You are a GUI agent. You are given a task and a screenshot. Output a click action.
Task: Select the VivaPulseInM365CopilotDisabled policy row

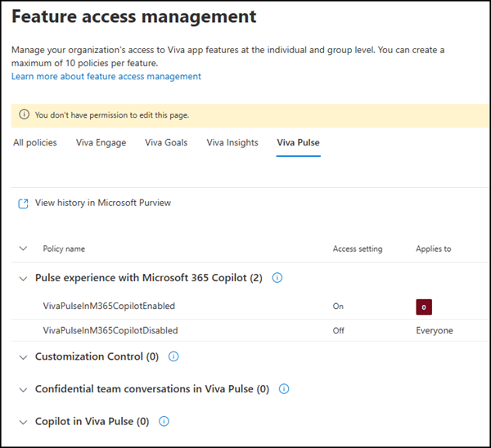coord(250,330)
